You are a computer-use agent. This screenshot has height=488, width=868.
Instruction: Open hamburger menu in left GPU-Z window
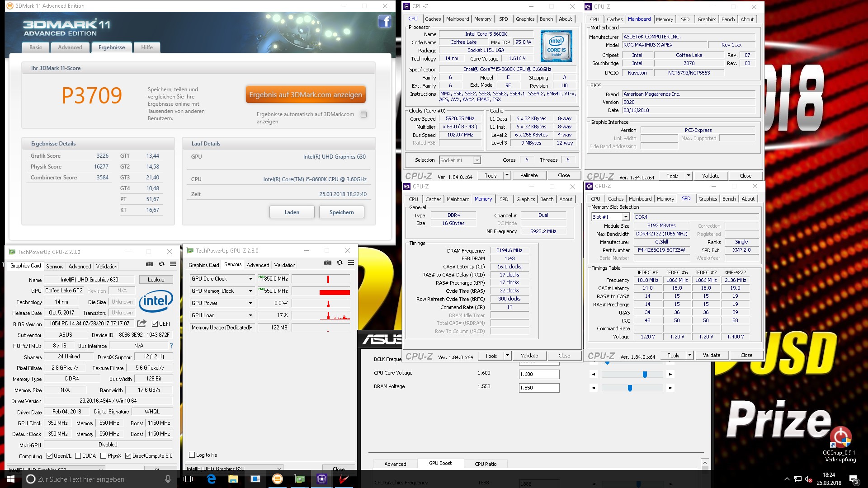coord(173,264)
